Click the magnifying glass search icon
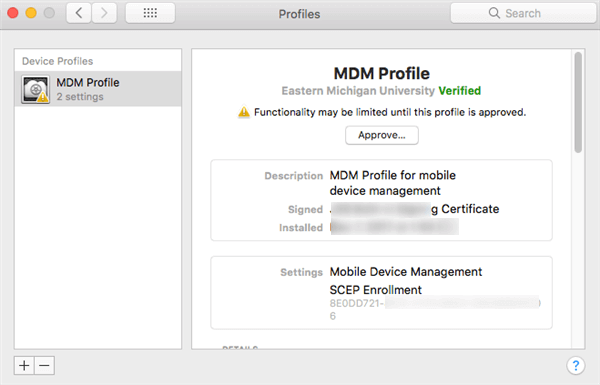 pos(494,13)
